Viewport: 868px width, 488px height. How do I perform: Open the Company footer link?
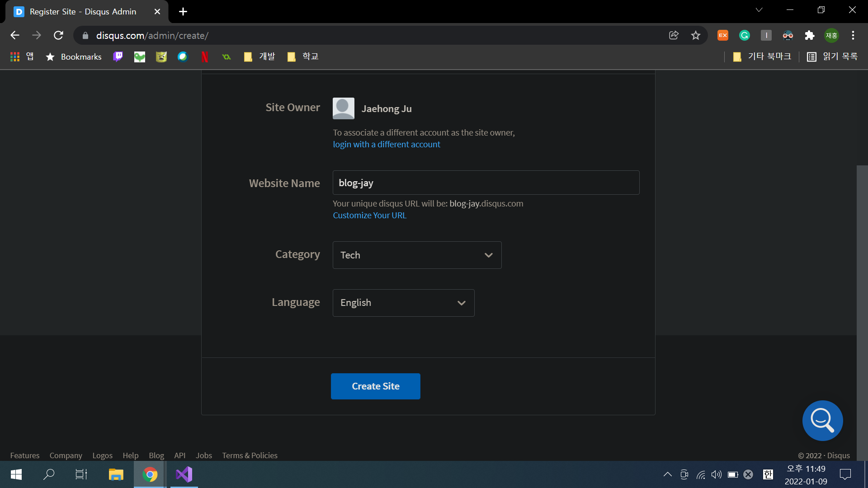coord(66,455)
